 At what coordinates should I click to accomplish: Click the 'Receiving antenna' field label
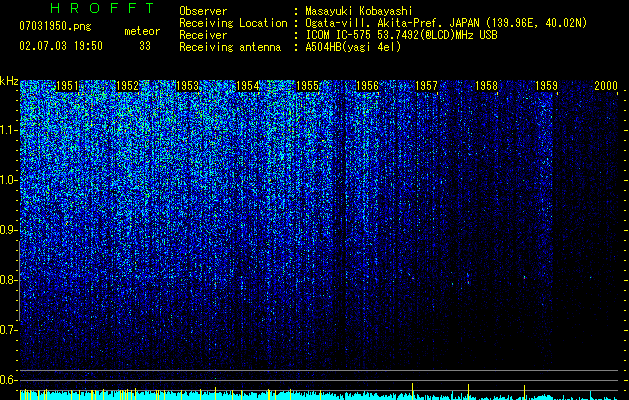[230, 47]
